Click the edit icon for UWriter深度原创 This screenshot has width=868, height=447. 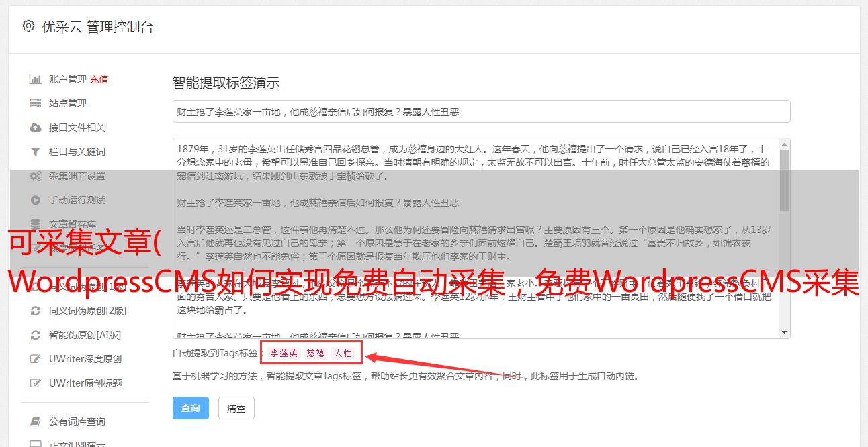coord(36,359)
